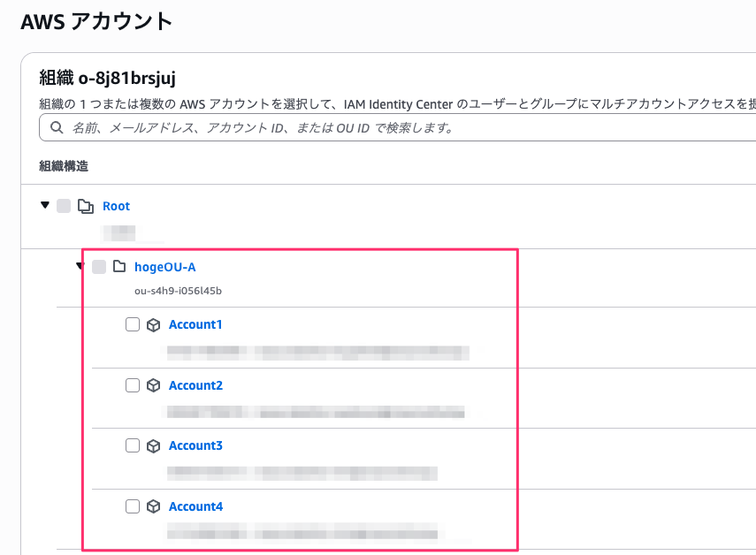Click the cube icon beside Account3

coord(153,445)
